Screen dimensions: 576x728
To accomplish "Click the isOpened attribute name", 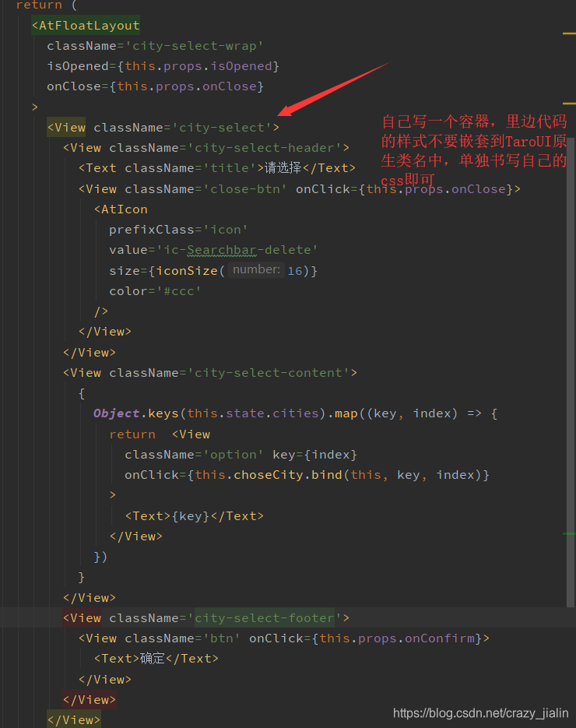I will (78, 66).
